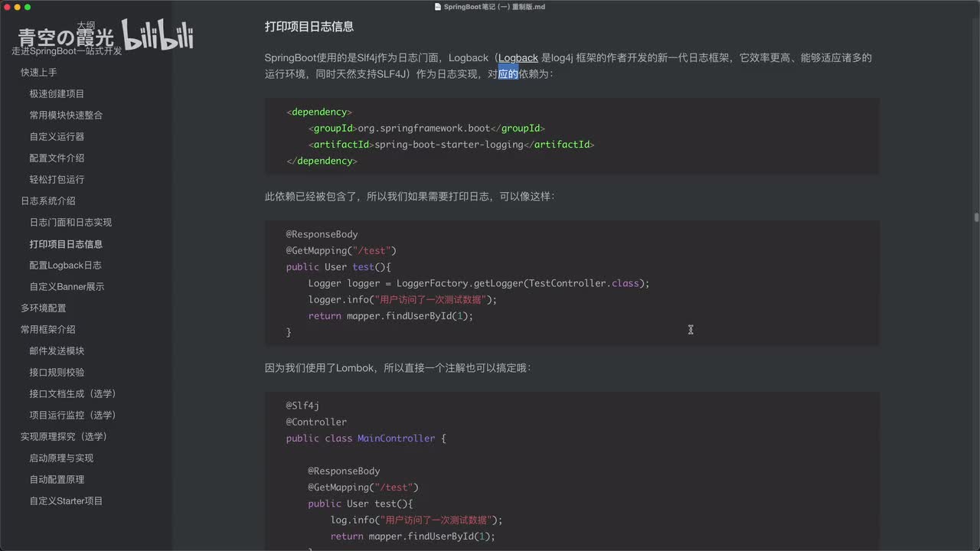This screenshot has width=980, height=551.
Task: Jump to 启动原理与实现 section
Action: [61, 458]
